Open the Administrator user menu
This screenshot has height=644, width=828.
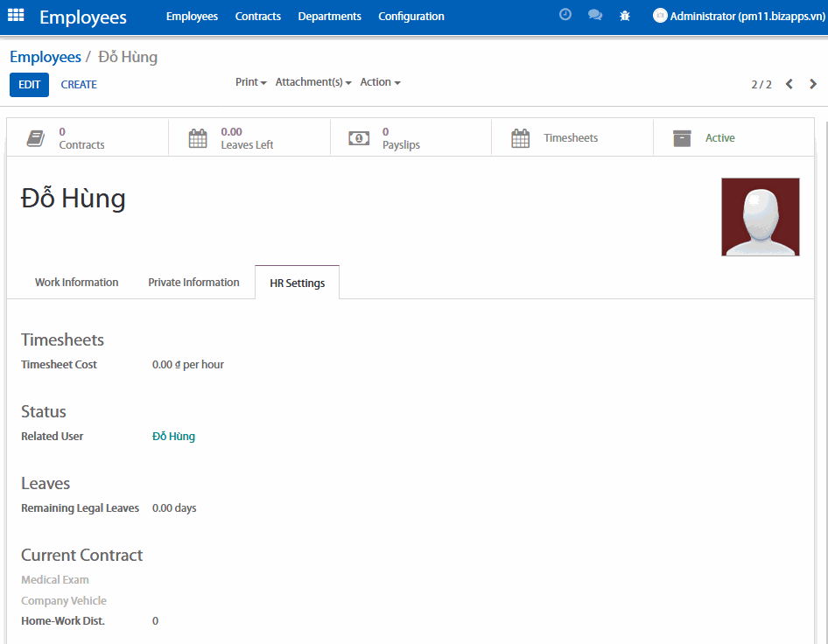(738, 16)
